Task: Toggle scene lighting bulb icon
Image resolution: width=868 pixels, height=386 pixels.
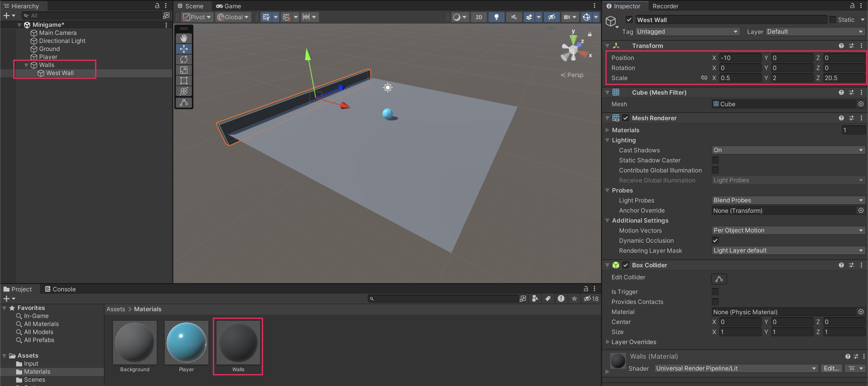Action: (496, 17)
